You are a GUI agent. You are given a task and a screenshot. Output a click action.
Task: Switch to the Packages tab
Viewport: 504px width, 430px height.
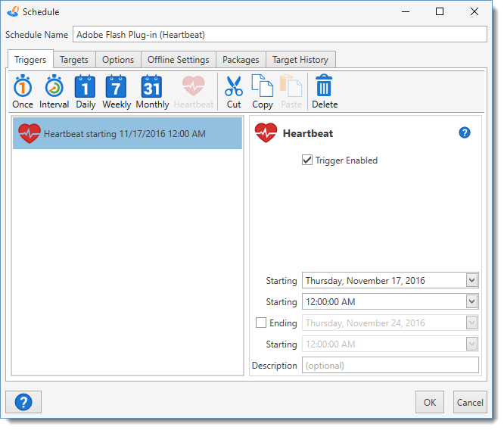click(x=241, y=60)
